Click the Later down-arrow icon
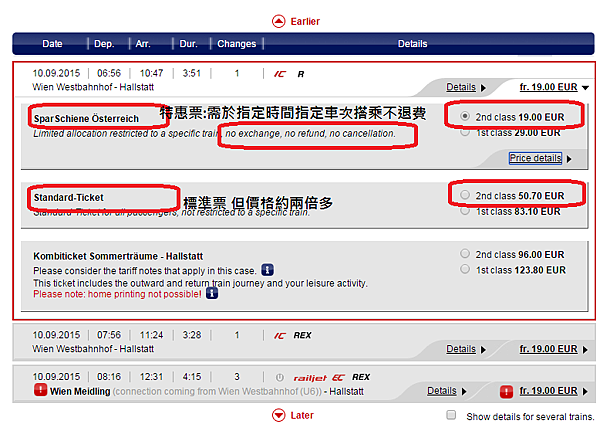The image size is (600, 441). [x=279, y=415]
